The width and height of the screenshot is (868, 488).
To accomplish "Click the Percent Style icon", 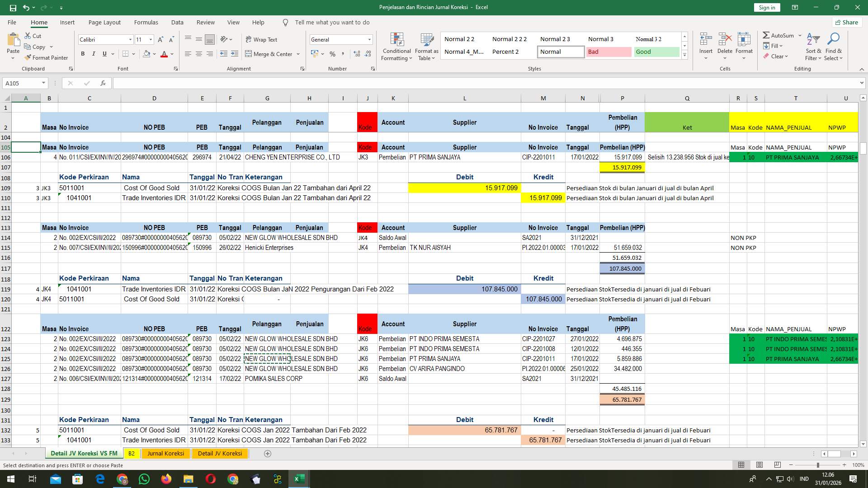I will [x=332, y=54].
